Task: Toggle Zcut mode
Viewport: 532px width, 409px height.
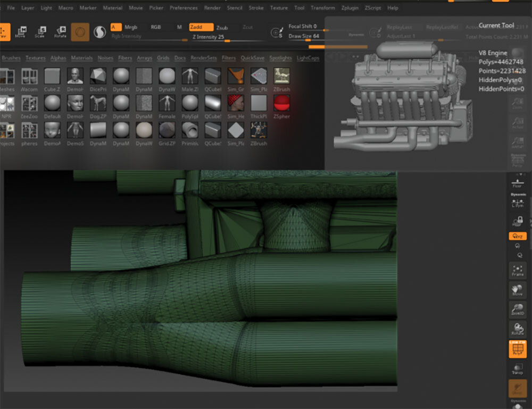Action: 247,27
